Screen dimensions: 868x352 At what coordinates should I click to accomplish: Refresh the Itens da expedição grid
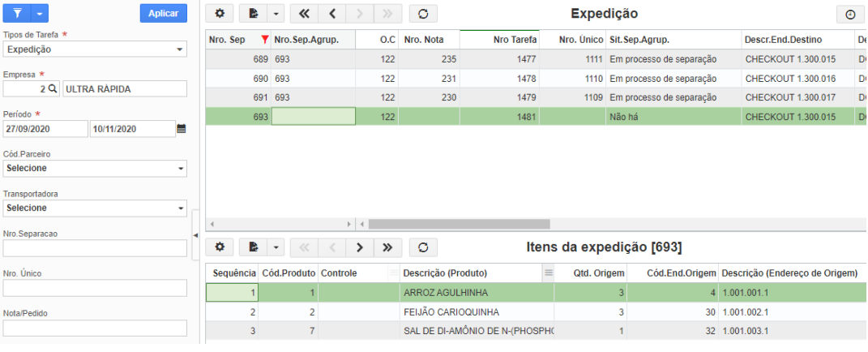tap(424, 247)
